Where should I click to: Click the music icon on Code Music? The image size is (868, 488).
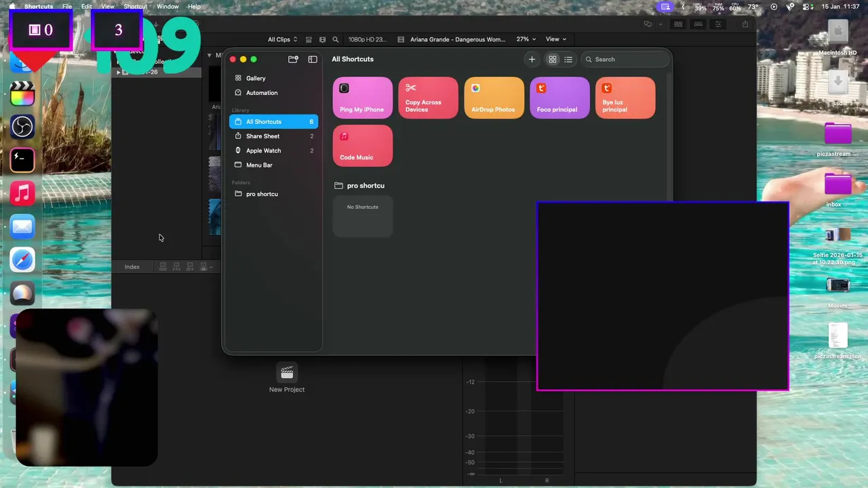pyautogui.click(x=344, y=136)
